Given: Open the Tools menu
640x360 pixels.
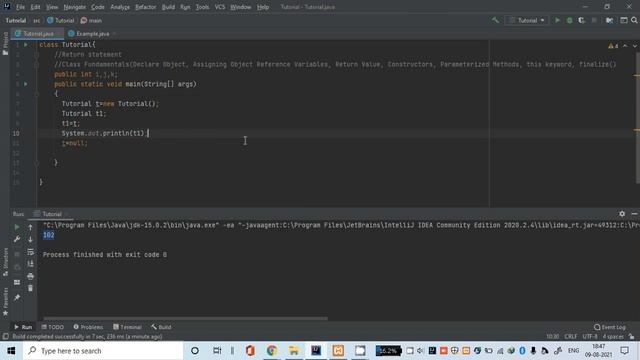Looking at the screenshot, I should pos(202,7).
